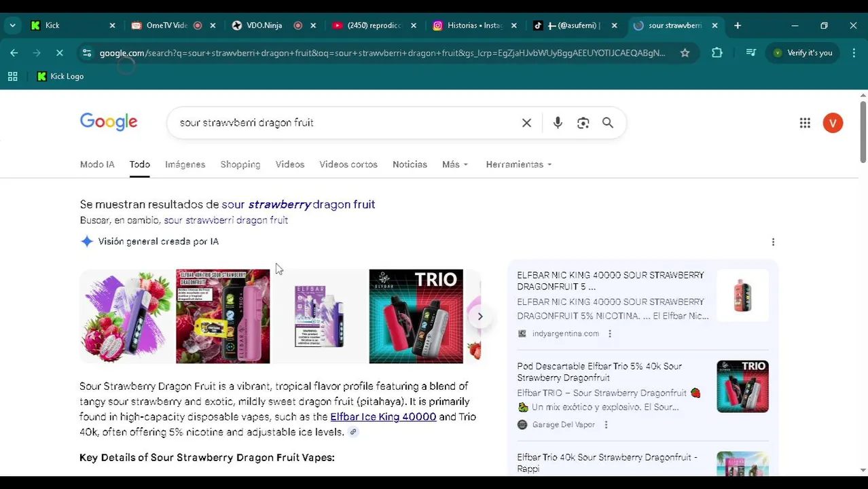The image size is (868, 489).
Task: Go back to previous page
Action: coord(14,53)
